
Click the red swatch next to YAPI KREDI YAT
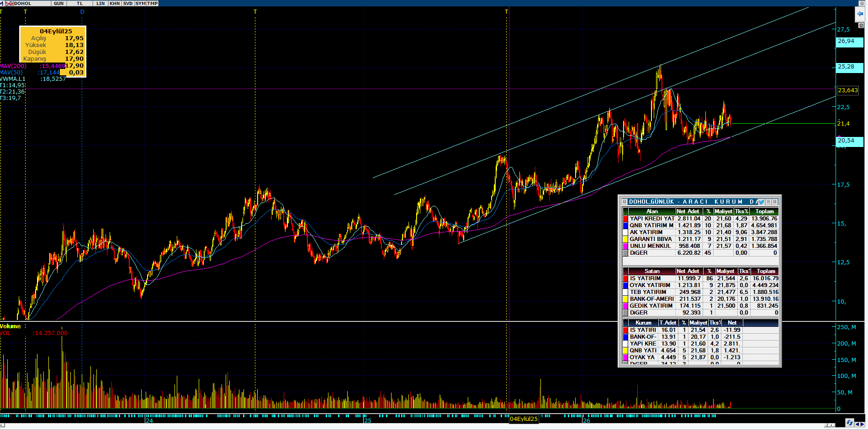[625, 219]
